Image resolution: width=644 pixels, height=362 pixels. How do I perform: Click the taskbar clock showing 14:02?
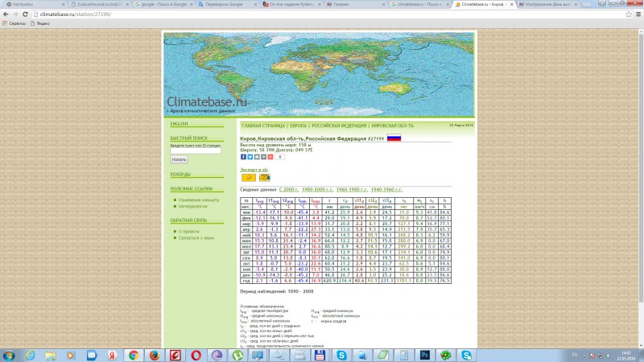click(626, 356)
